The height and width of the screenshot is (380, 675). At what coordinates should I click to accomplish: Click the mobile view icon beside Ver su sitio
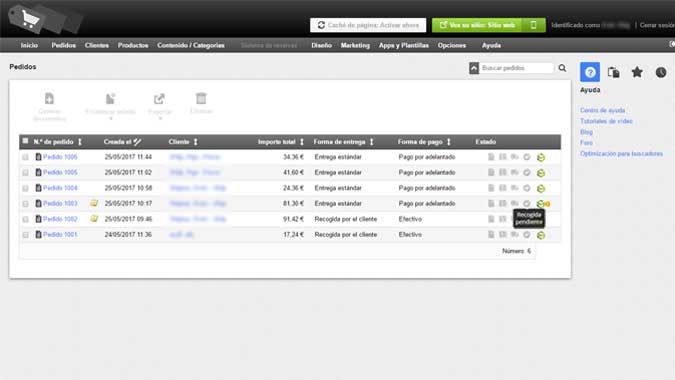click(x=533, y=25)
